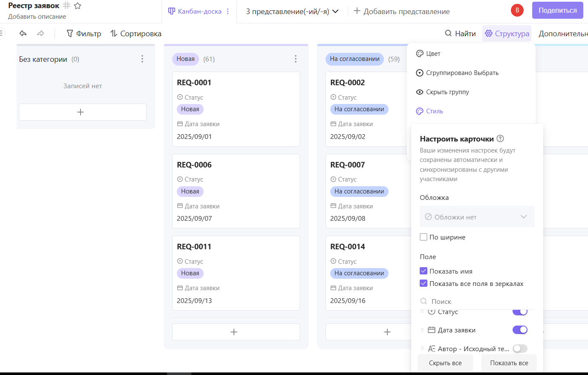The width and height of the screenshot is (588, 375).
Task: Click the help icon beside Настроить карточки
Action: (x=501, y=138)
